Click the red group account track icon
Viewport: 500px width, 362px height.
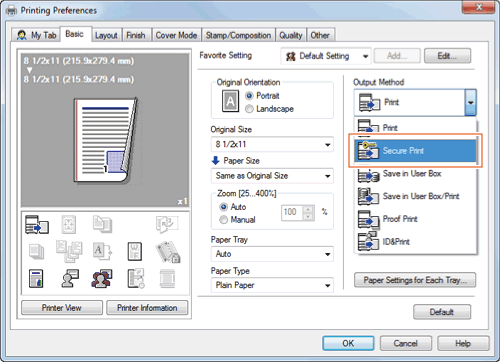[102, 279]
